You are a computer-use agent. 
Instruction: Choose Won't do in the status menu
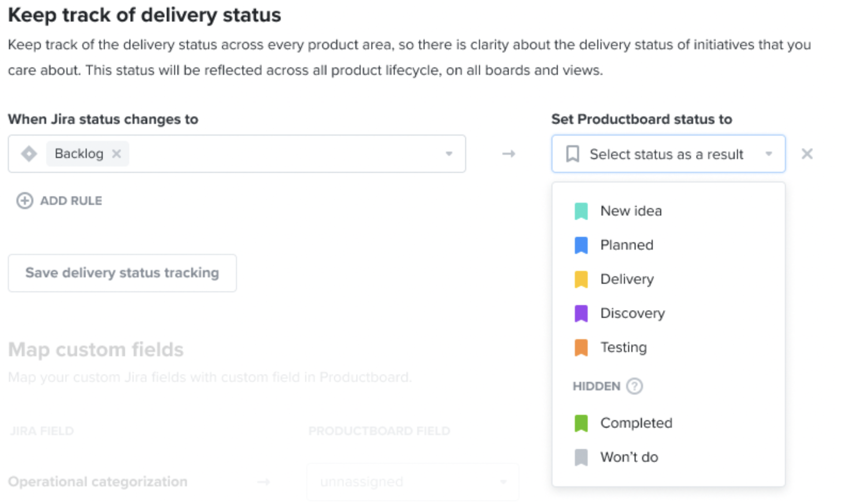click(x=629, y=457)
